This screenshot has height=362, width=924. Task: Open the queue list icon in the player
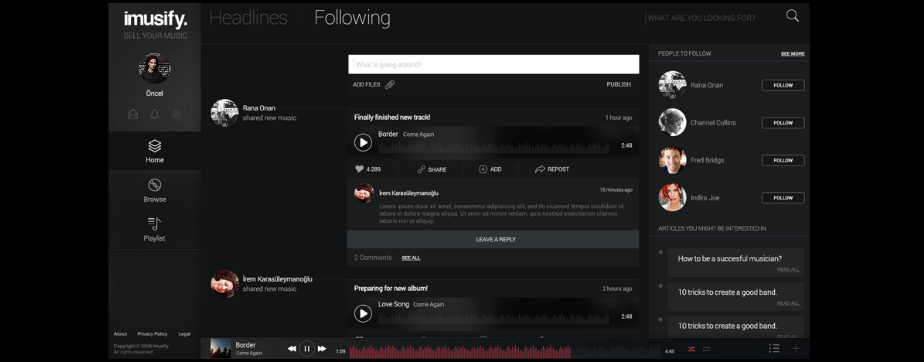[x=774, y=349]
